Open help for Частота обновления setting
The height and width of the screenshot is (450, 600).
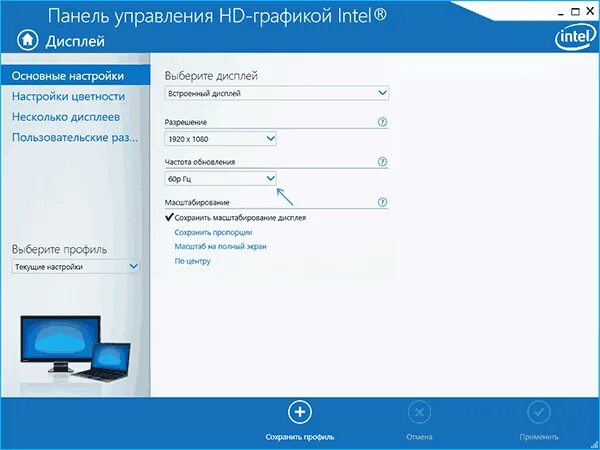tap(382, 162)
